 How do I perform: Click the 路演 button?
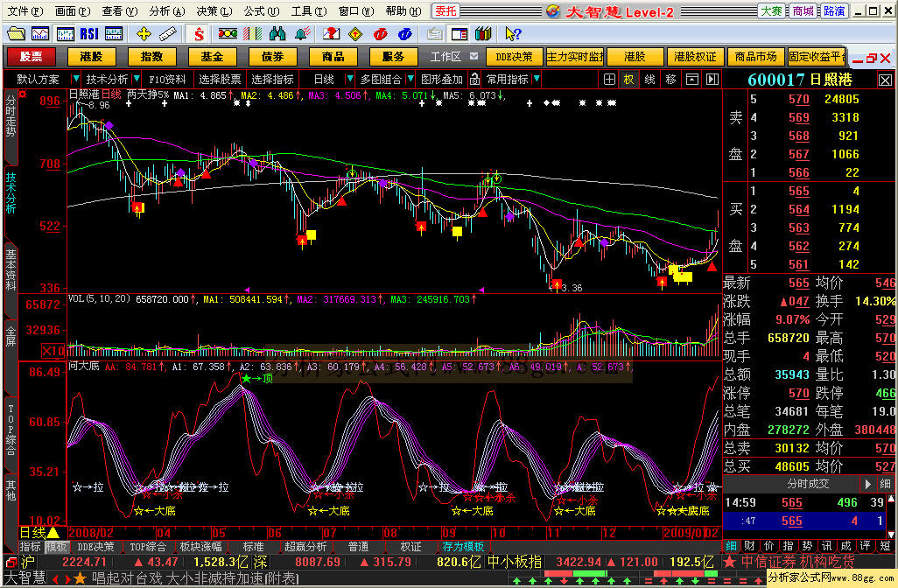point(833,10)
